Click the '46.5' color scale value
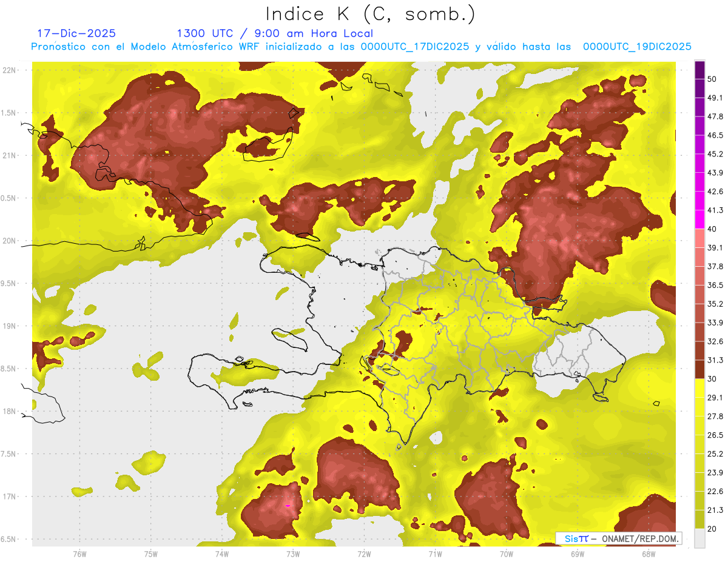728x562 pixels. (715, 135)
